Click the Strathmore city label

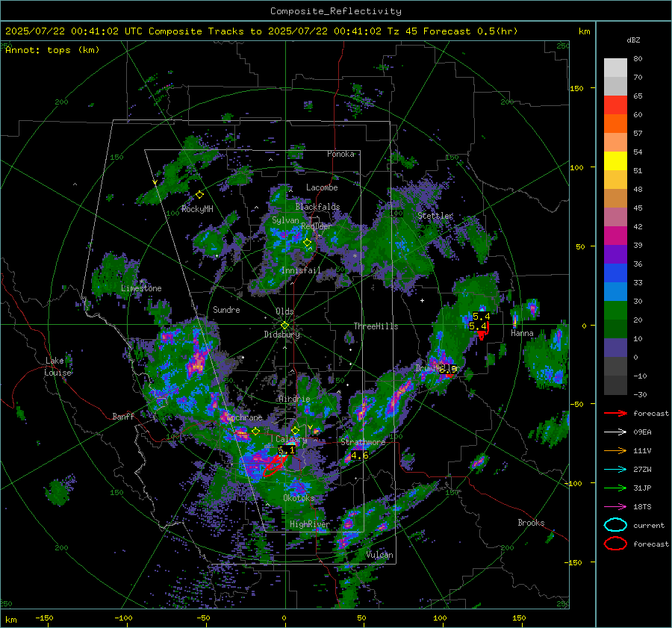[363, 442]
